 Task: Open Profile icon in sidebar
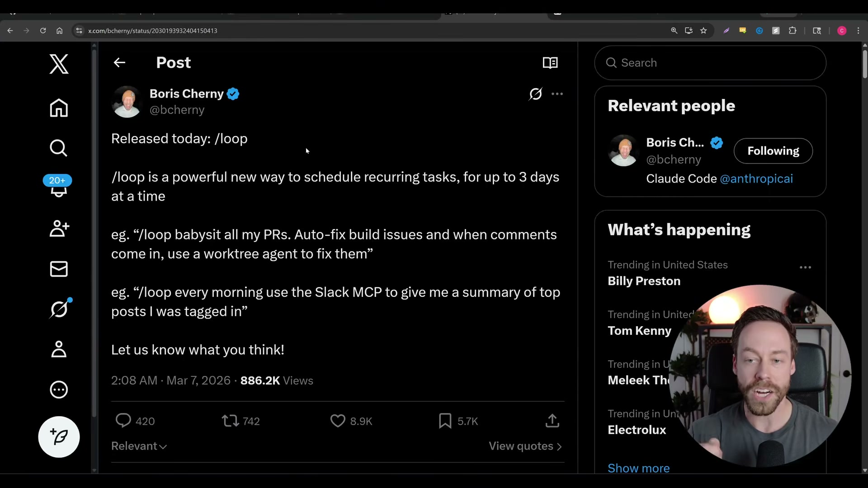click(x=59, y=349)
